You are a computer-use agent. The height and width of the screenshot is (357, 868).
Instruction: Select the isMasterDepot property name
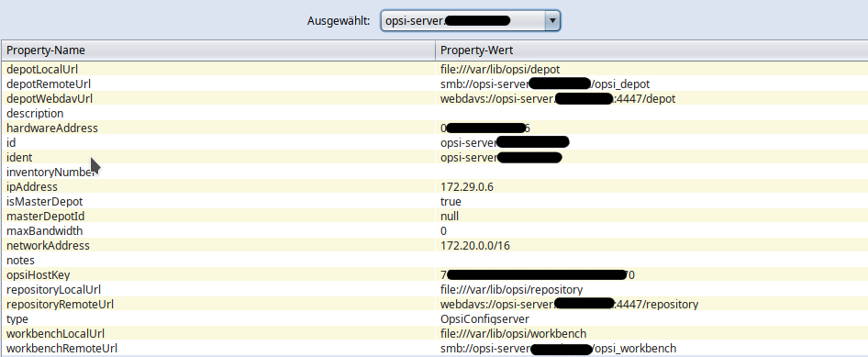pyautogui.click(x=44, y=202)
